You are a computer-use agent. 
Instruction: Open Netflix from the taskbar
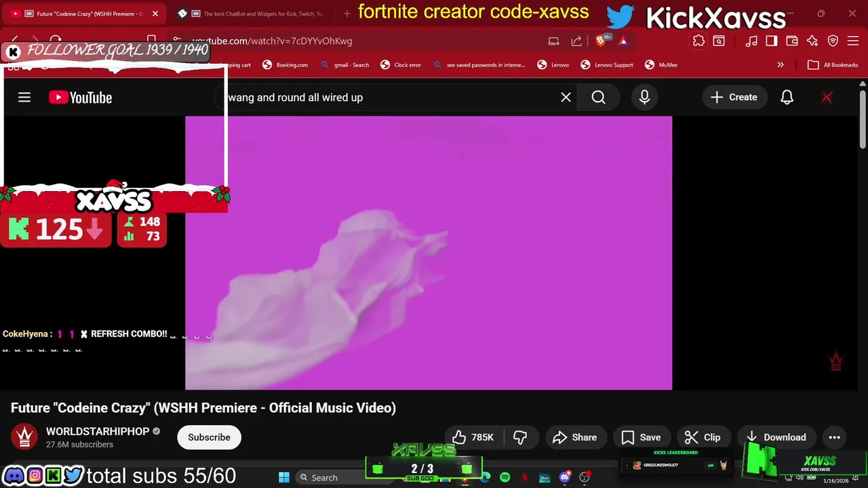click(525, 477)
